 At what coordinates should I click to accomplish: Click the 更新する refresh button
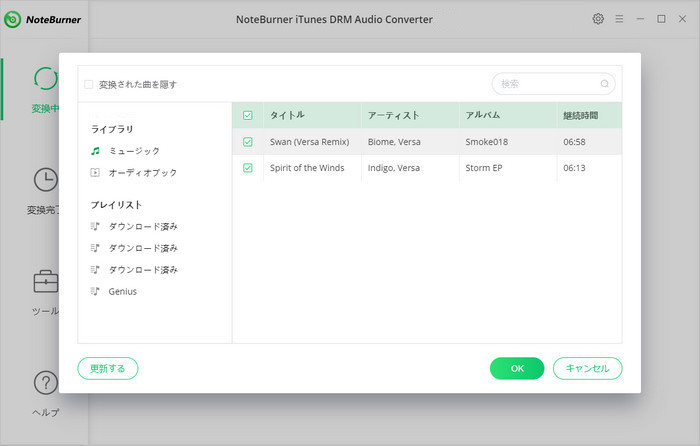[x=108, y=368]
